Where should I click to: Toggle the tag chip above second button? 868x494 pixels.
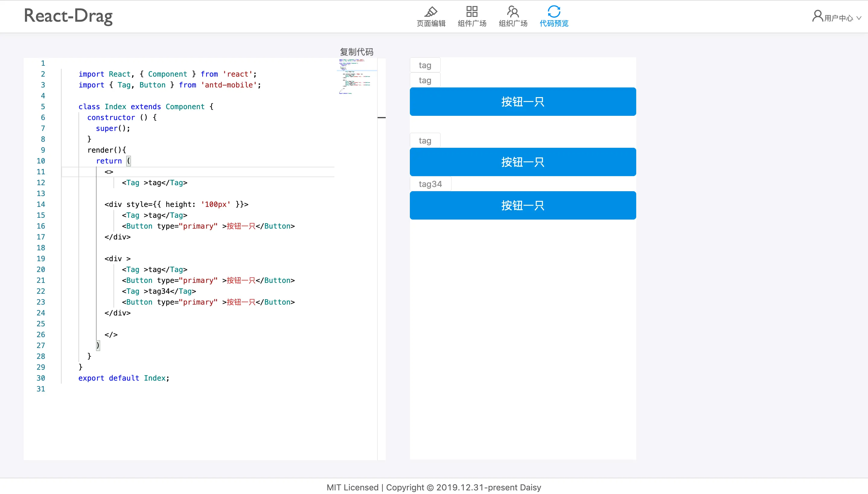click(x=425, y=141)
